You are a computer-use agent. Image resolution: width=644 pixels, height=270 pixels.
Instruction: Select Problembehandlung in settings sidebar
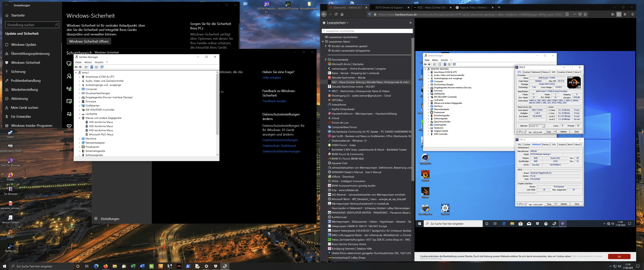[x=25, y=81]
